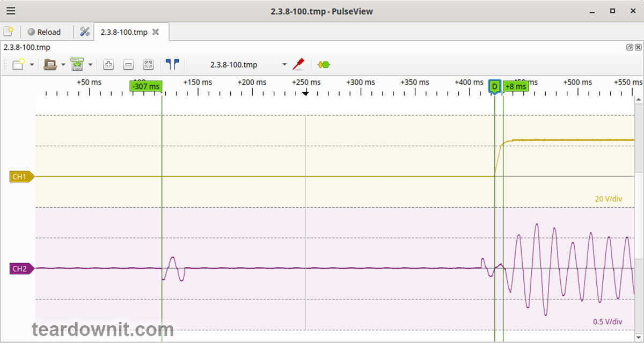Expand the save options dropdown arrow
This screenshot has width=644, height=343.
click(90, 65)
